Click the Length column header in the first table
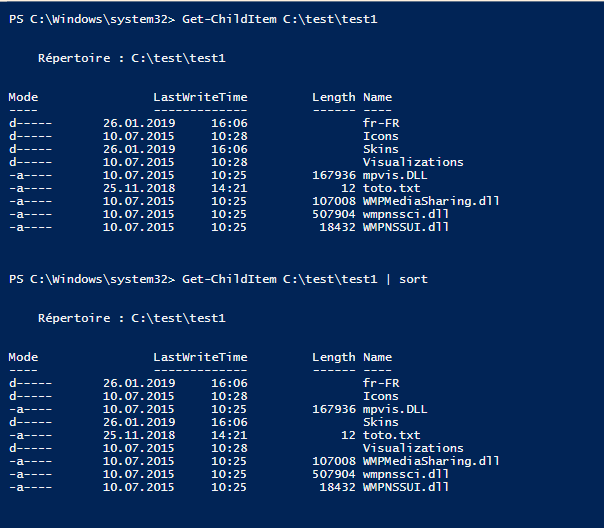 point(333,97)
